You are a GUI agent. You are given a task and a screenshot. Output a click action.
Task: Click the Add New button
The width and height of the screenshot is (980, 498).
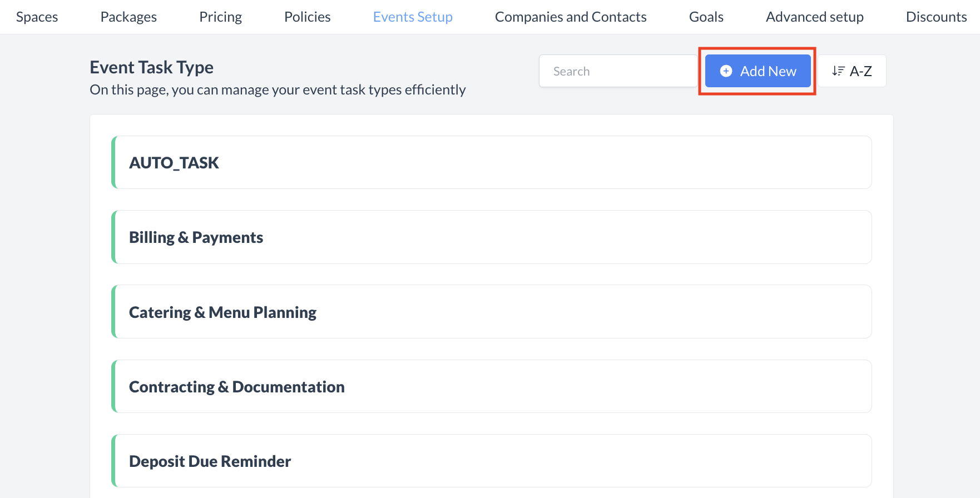click(x=758, y=71)
